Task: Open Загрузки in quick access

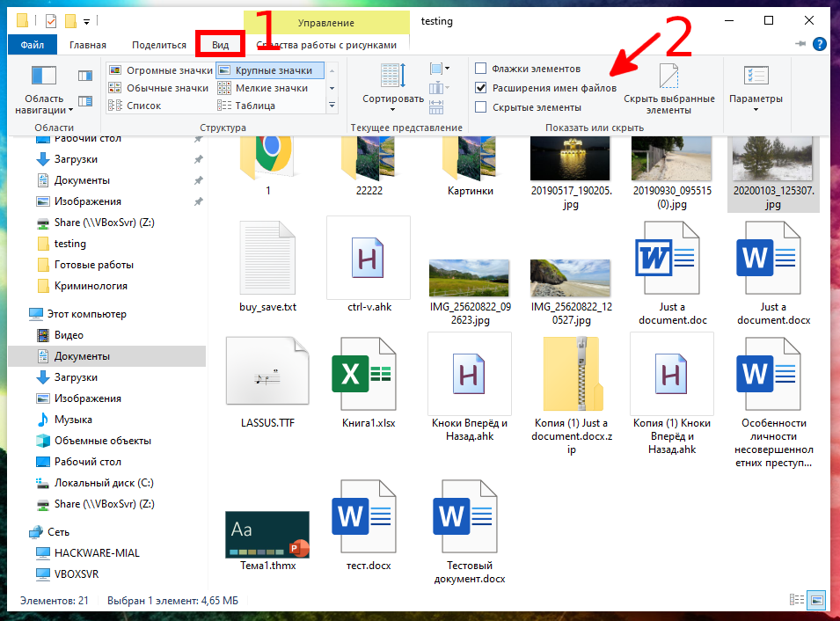Action: 76,159
